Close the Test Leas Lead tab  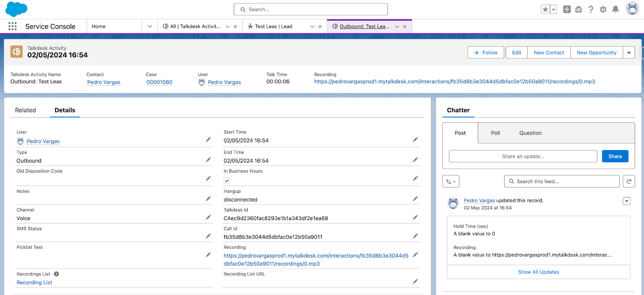click(320, 27)
